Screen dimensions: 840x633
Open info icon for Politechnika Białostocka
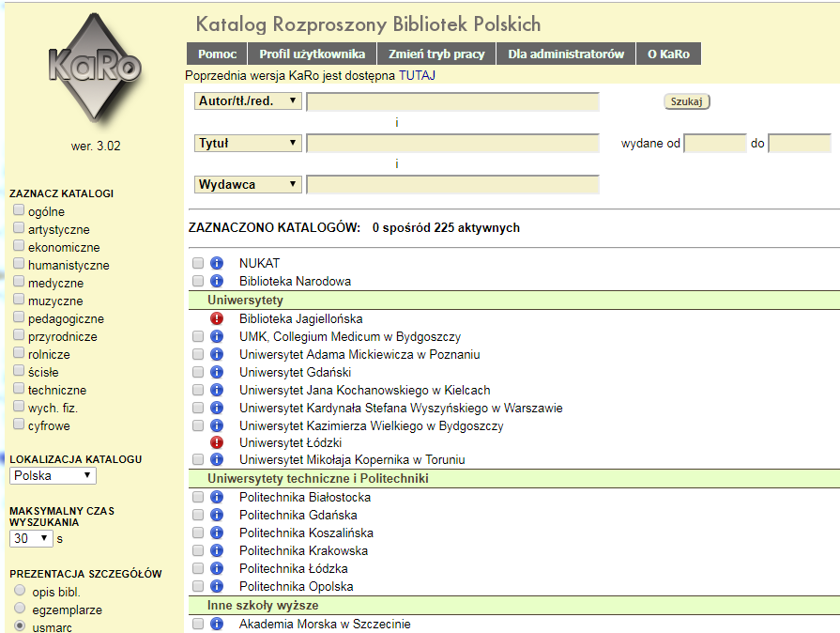pos(217,498)
